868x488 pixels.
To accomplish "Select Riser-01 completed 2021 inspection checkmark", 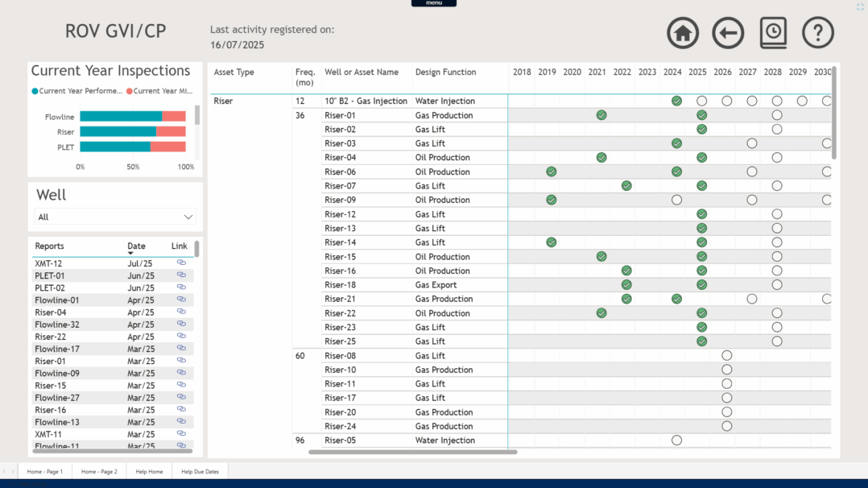I will pos(601,115).
